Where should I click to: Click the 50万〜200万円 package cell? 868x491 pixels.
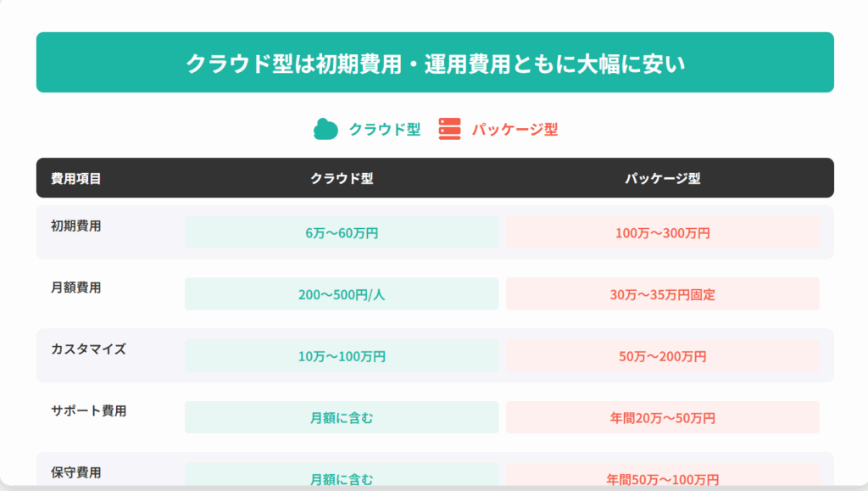(663, 356)
